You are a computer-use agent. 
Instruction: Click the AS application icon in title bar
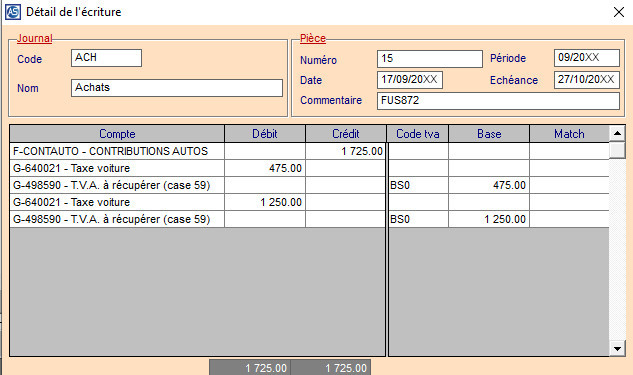[13, 12]
